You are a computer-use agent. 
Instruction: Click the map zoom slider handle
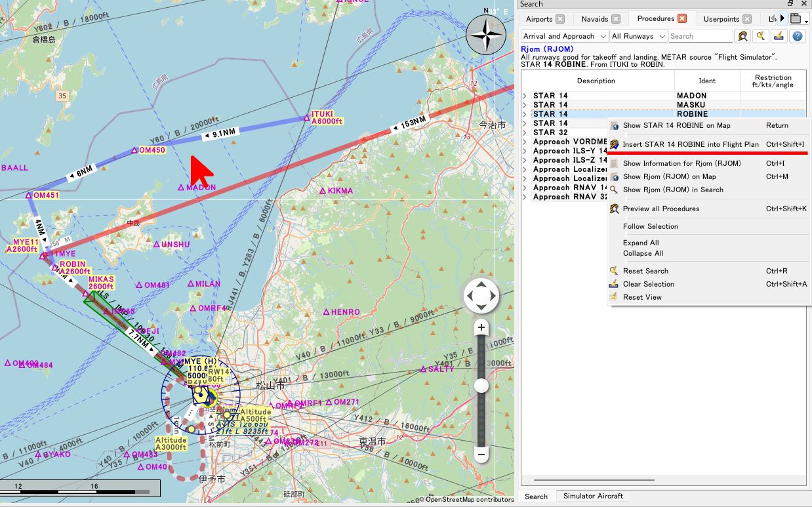click(481, 386)
